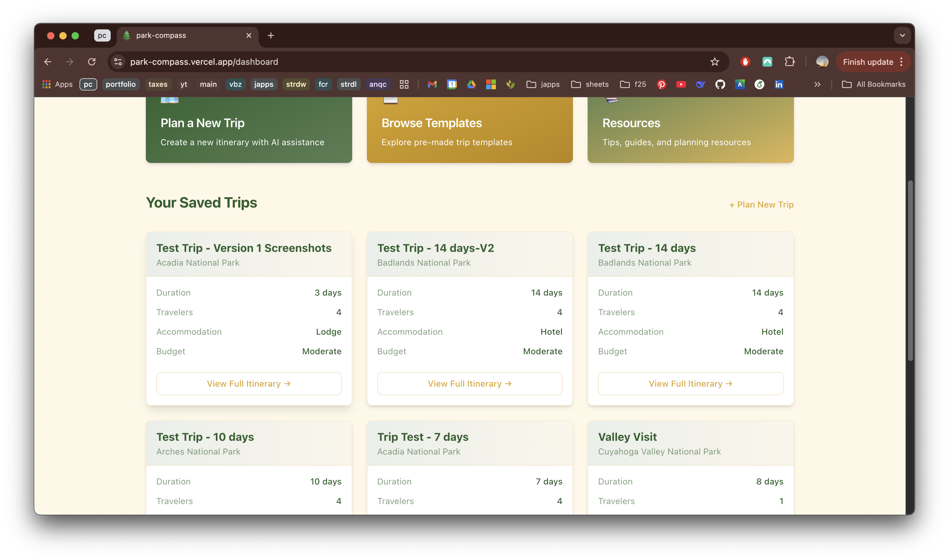View full itinerary for Test Trip - 14 days
Image resolution: width=949 pixels, height=560 pixels.
691,384
